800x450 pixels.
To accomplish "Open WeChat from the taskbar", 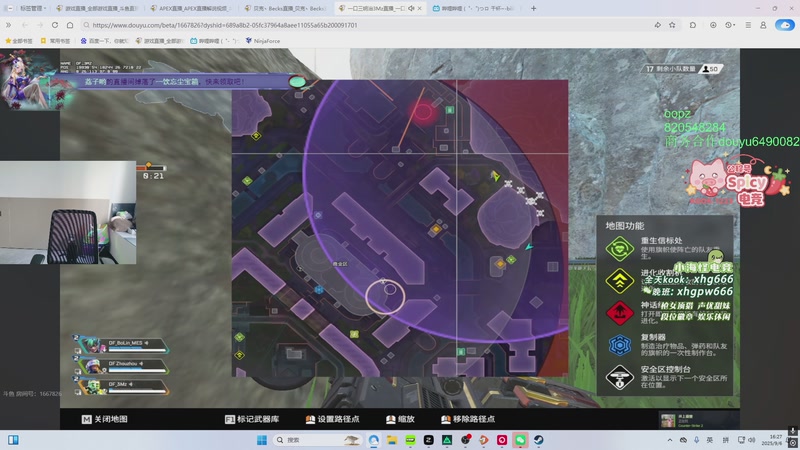I will 520,440.
